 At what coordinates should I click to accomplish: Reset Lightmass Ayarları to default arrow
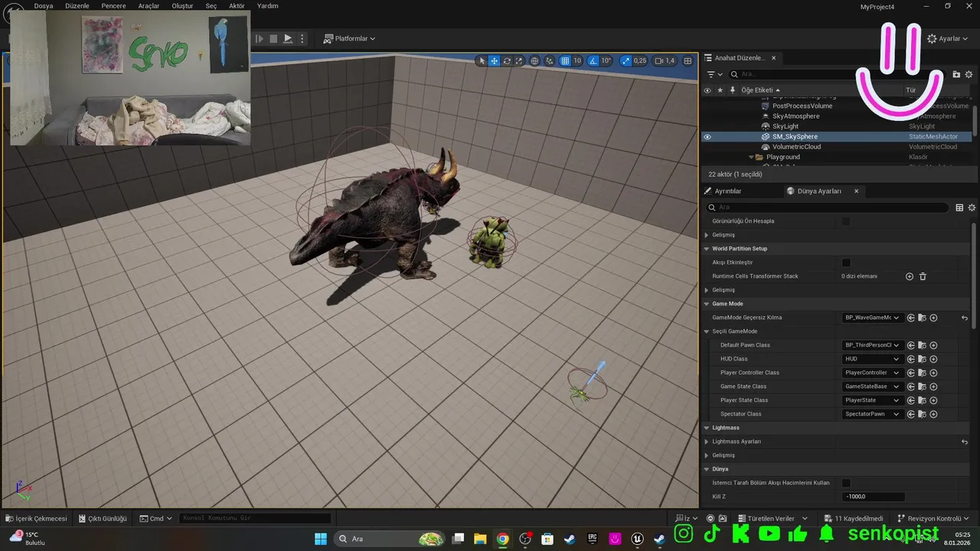click(965, 442)
